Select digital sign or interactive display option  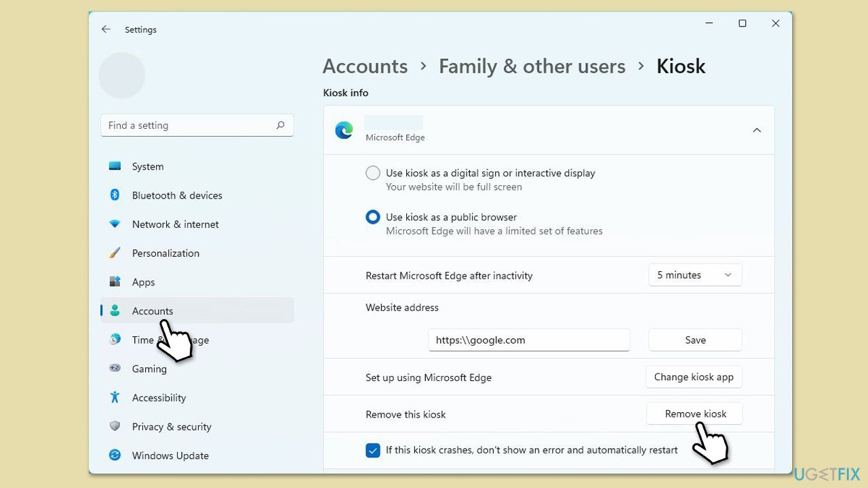(x=373, y=174)
